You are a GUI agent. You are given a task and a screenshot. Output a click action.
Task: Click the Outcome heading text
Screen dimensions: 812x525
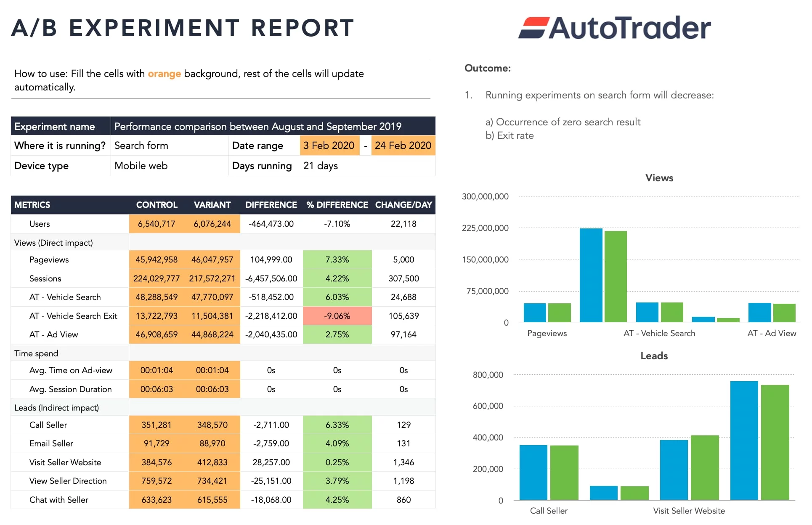coord(487,68)
